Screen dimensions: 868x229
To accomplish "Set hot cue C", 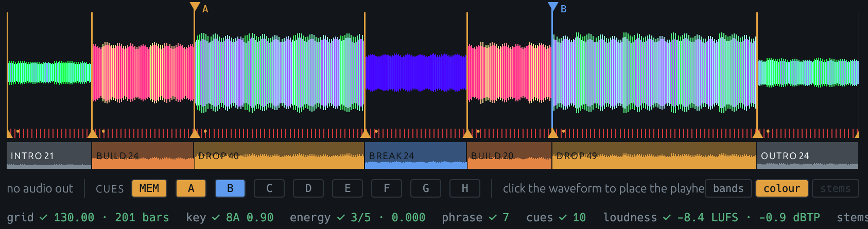I will 269,188.
